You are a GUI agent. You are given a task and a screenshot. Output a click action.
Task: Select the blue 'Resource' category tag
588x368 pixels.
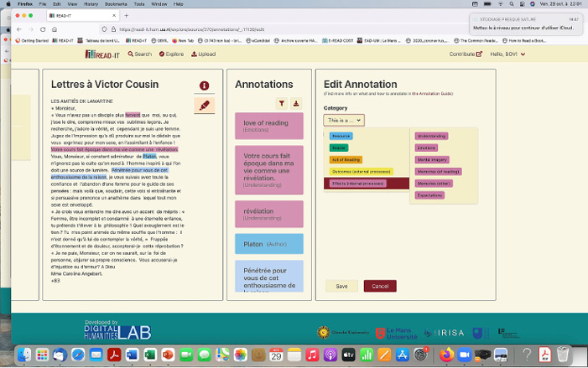point(341,136)
